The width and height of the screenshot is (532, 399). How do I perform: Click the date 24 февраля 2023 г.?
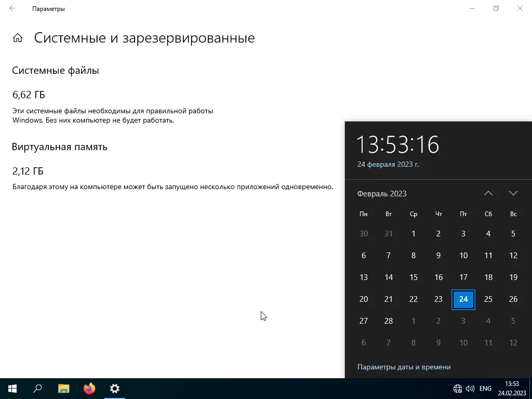coord(388,164)
